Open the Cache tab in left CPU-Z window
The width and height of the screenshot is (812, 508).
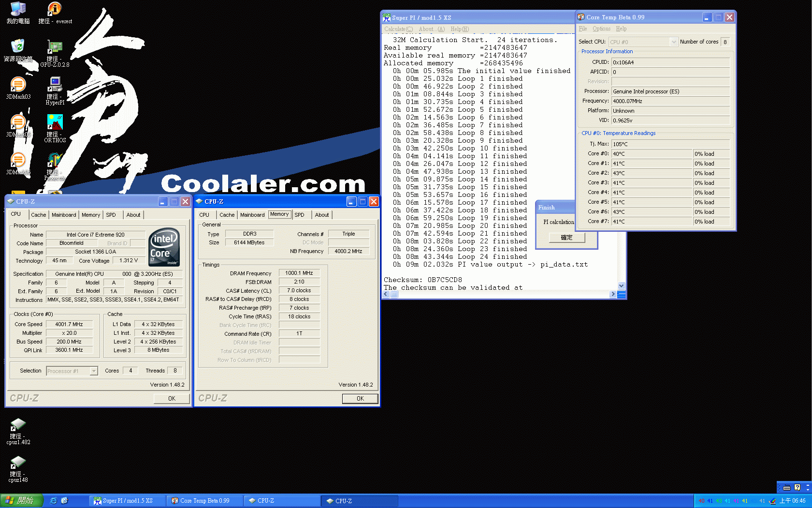pos(39,215)
